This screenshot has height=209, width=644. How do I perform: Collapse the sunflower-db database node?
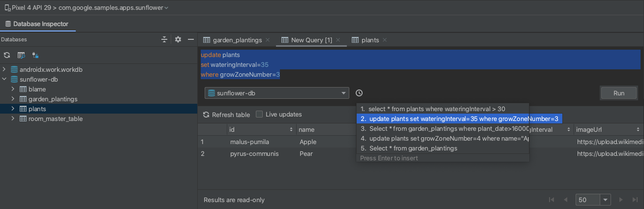pyautogui.click(x=4, y=79)
